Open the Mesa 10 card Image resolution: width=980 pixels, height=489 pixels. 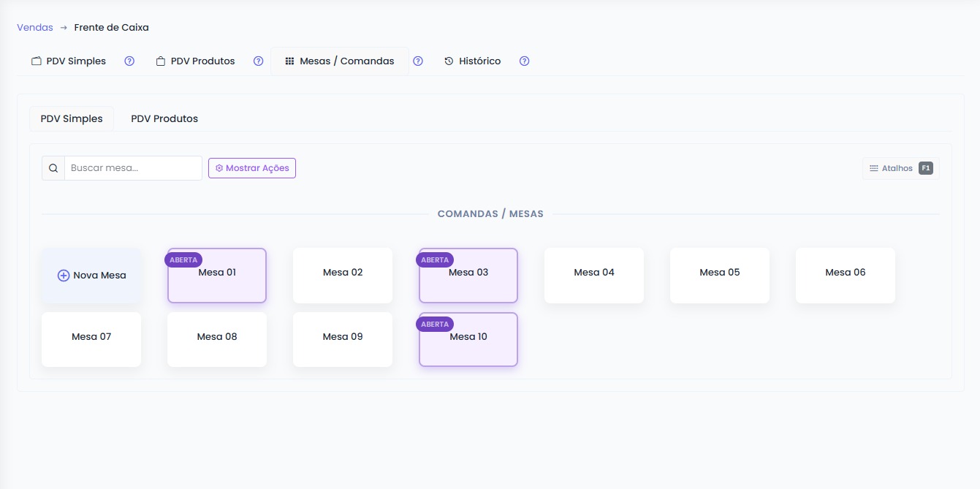[x=468, y=340]
